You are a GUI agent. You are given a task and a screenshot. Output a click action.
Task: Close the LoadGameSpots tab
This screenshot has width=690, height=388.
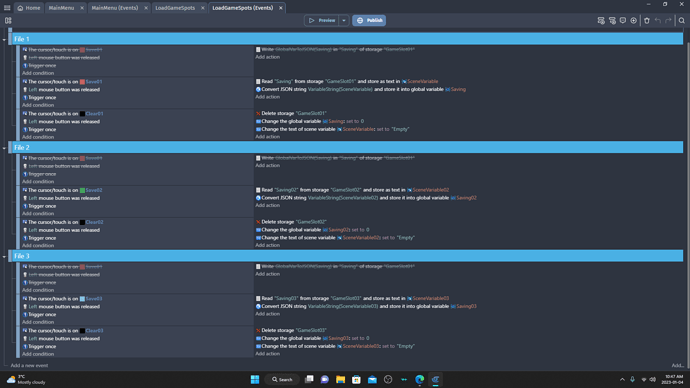pyautogui.click(x=203, y=8)
